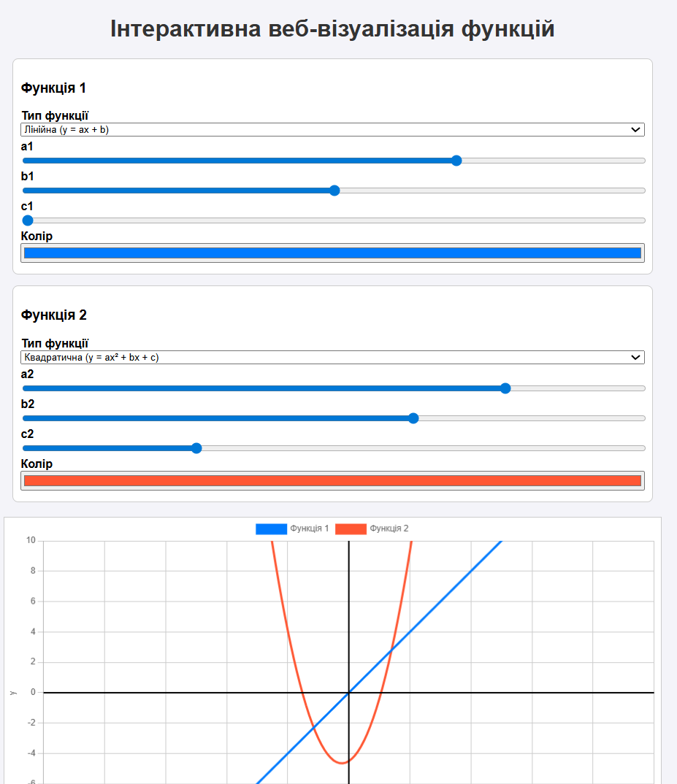Click the "Колір" label under Функція 2
Viewport: 677px width, 784px height.
37,464
